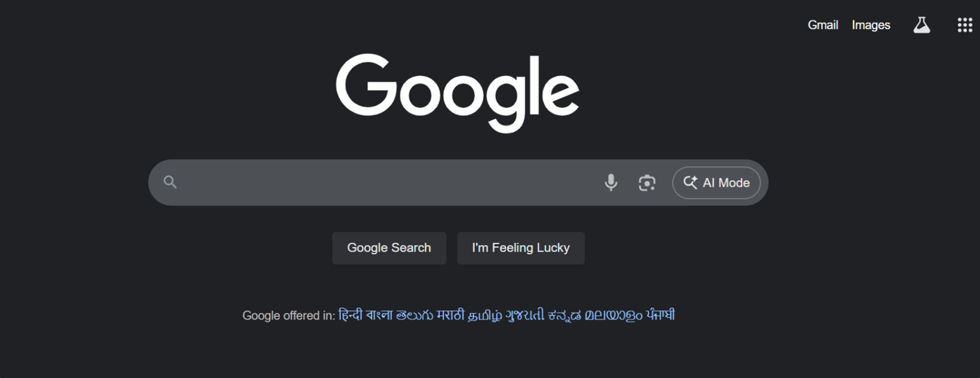Click the magnifying glass in search bar
The image size is (980, 378).
[x=170, y=182]
